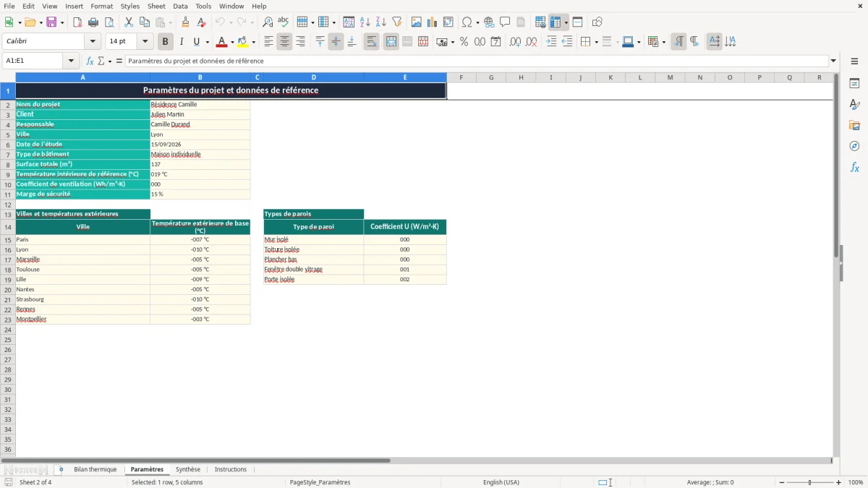Open the font color dropdown arrow
Screen dimensions: 868x488
pos(232,42)
